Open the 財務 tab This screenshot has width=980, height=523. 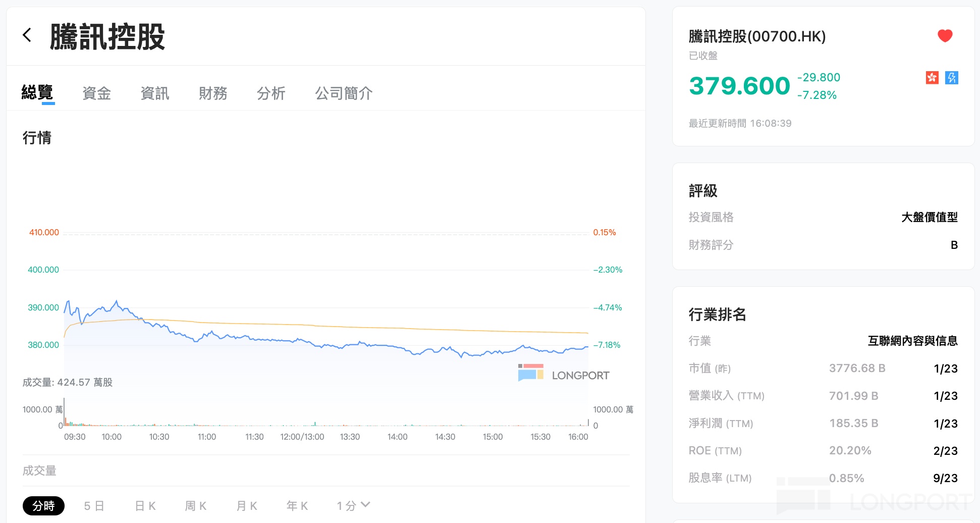click(213, 93)
